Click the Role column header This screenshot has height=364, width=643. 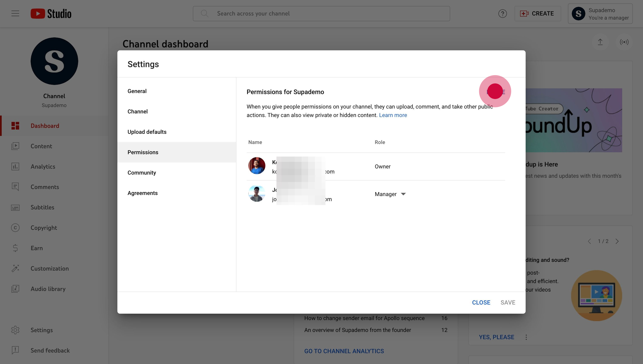pyautogui.click(x=380, y=142)
